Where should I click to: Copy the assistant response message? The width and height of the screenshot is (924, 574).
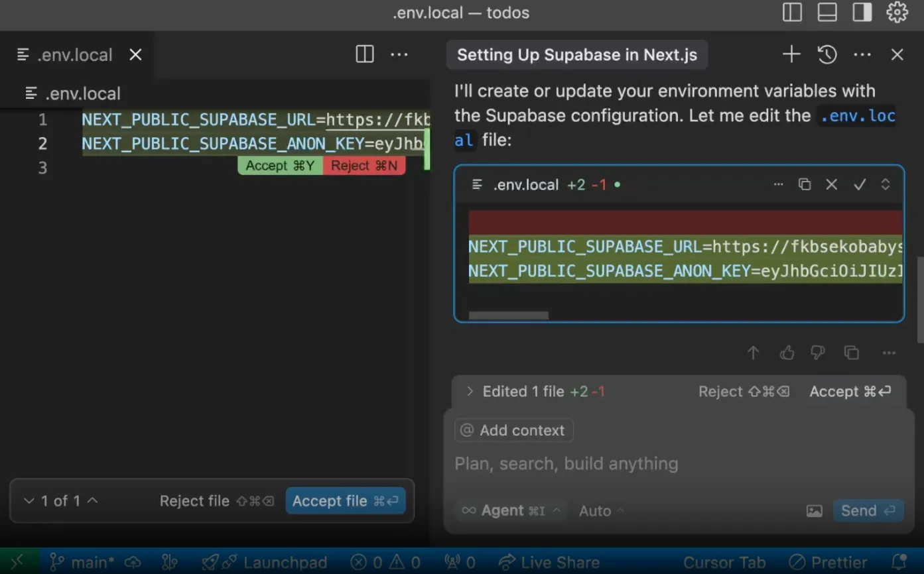tap(852, 353)
